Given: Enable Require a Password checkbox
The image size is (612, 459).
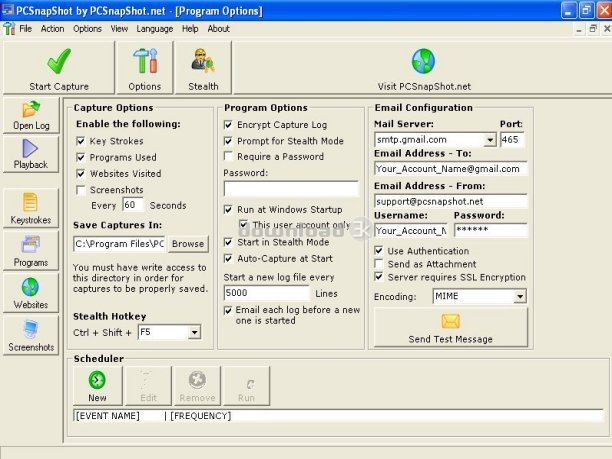Looking at the screenshot, I should tap(228, 157).
